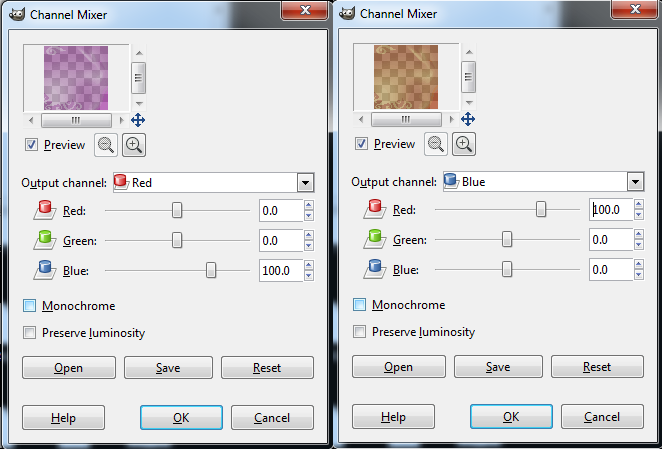Cancel the left Channel Mixer dialog
The image size is (662, 449).
[272, 418]
